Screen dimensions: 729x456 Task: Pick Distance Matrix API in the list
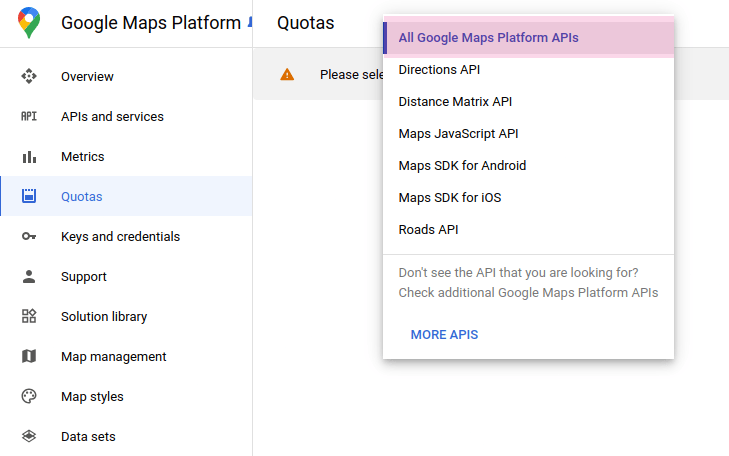coord(455,102)
